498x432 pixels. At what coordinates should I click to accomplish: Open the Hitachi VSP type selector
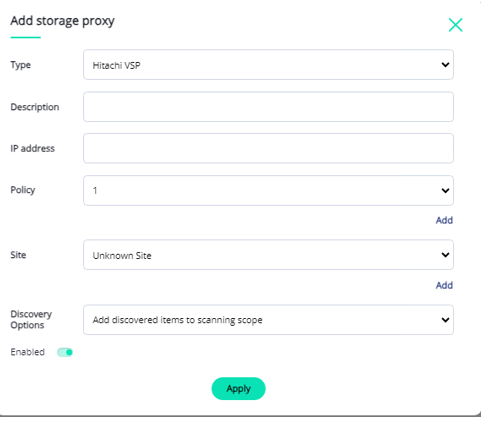click(268, 65)
